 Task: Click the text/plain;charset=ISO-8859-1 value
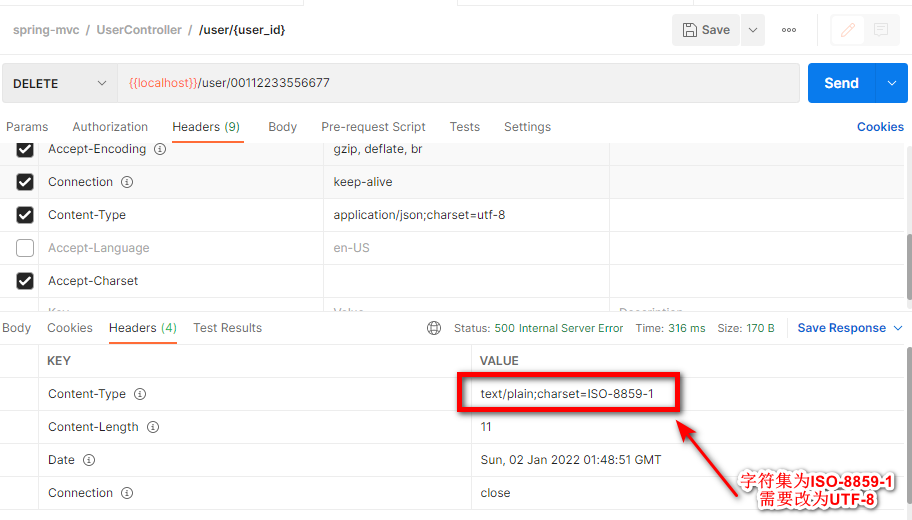[567, 394]
